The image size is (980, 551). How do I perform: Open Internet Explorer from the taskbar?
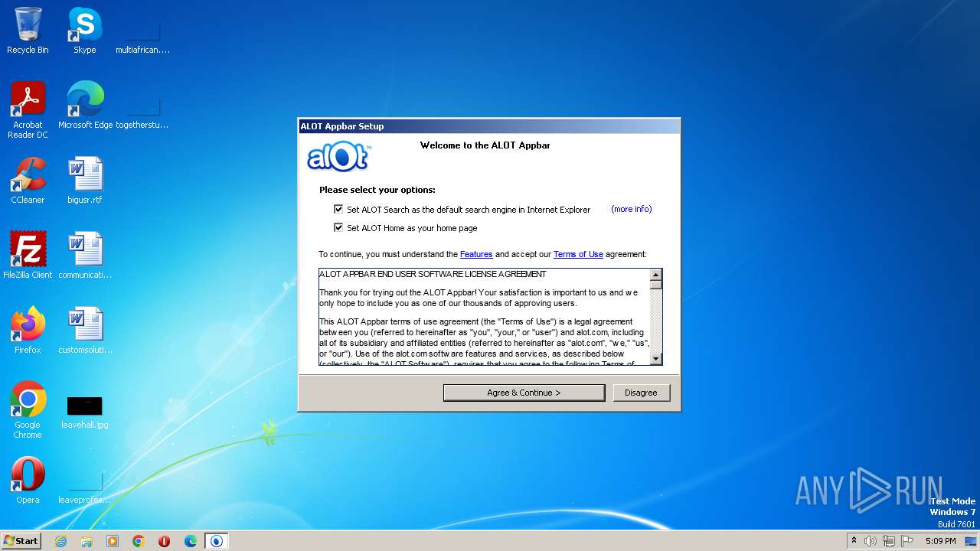[60, 541]
